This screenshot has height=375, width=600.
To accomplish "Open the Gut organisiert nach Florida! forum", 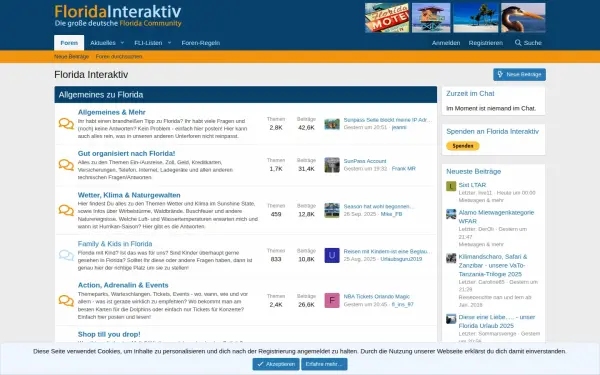I will point(126,153).
